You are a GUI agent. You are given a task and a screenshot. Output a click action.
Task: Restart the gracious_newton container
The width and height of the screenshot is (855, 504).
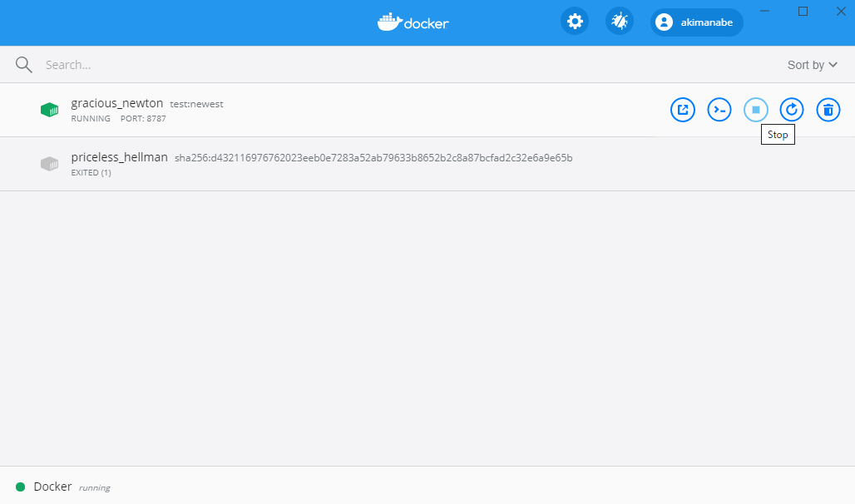(792, 110)
